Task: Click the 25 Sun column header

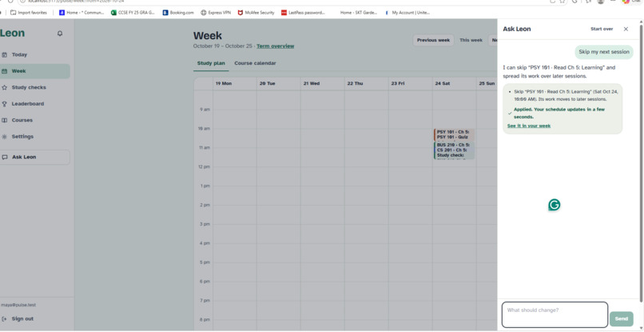Action: click(x=487, y=83)
